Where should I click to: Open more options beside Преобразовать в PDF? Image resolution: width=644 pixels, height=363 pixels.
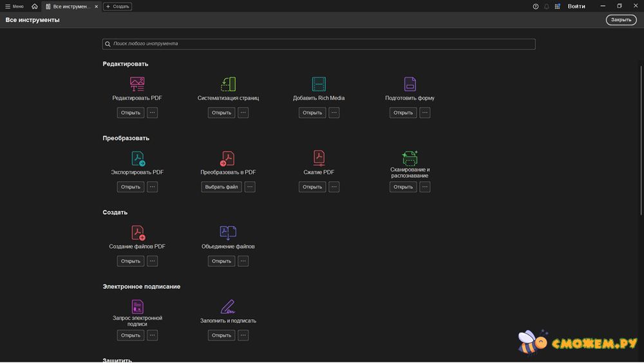pyautogui.click(x=250, y=187)
